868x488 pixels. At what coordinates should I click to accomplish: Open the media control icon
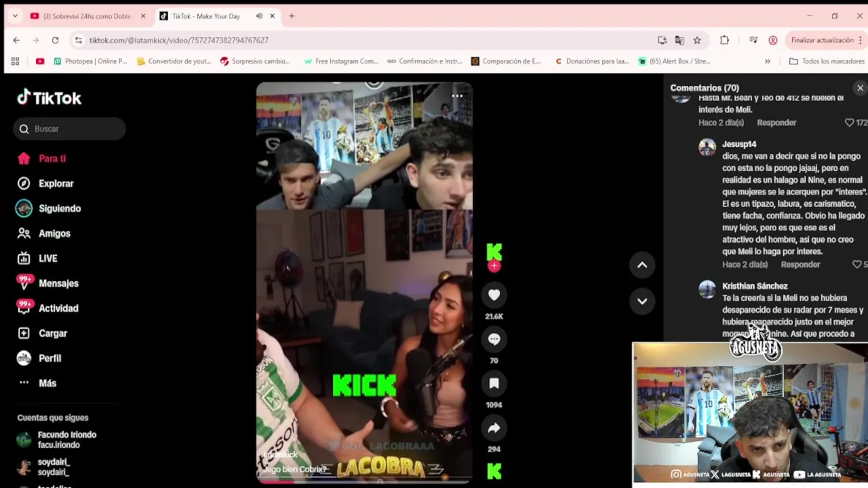click(x=753, y=41)
